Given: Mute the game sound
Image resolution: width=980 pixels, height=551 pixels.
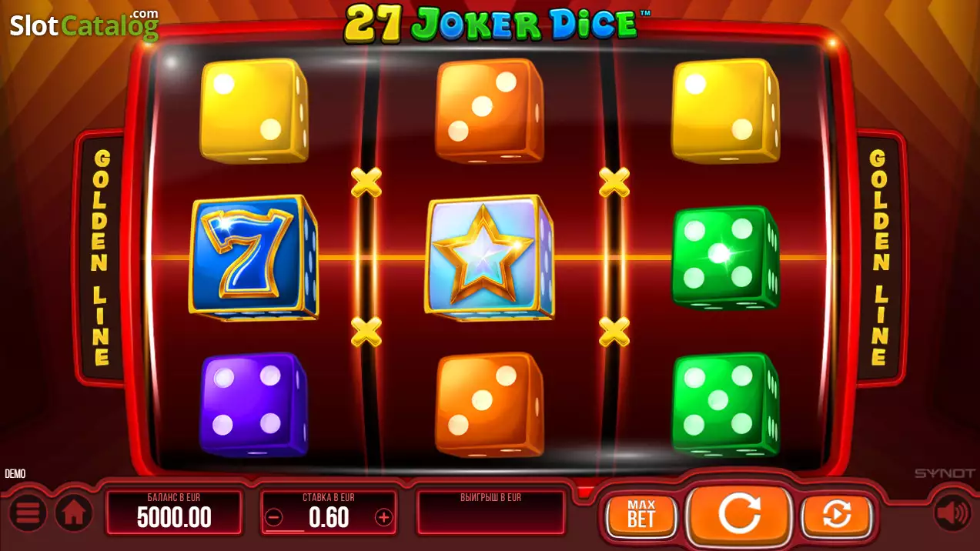Looking at the screenshot, I should [952, 513].
